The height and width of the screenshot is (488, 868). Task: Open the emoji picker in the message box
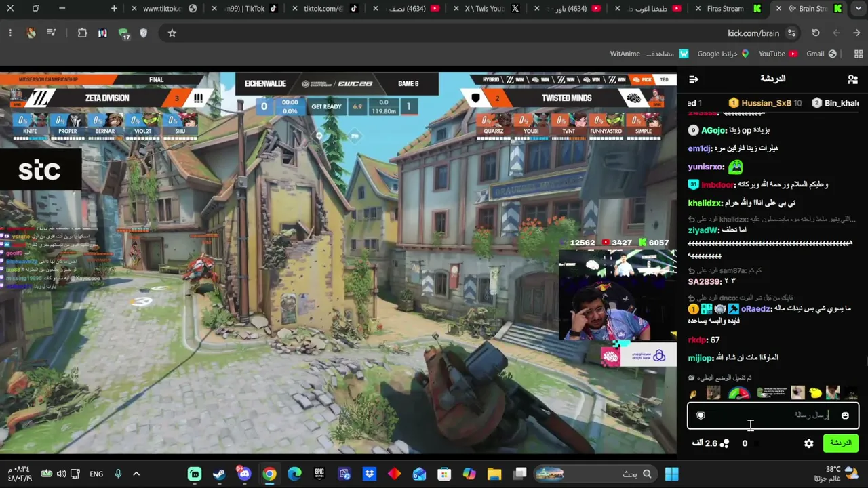point(845,415)
